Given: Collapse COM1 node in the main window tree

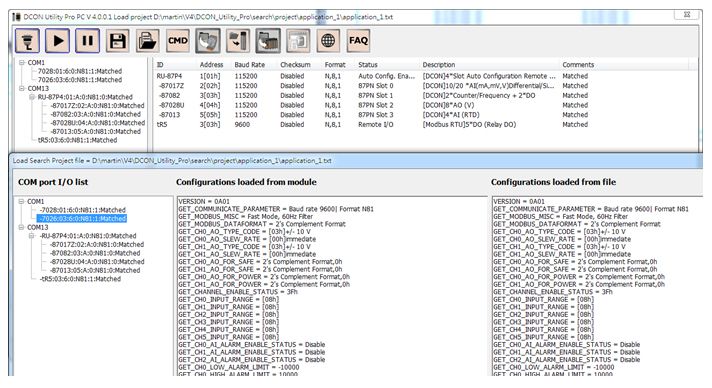Looking at the screenshot, I should point(21,63).
